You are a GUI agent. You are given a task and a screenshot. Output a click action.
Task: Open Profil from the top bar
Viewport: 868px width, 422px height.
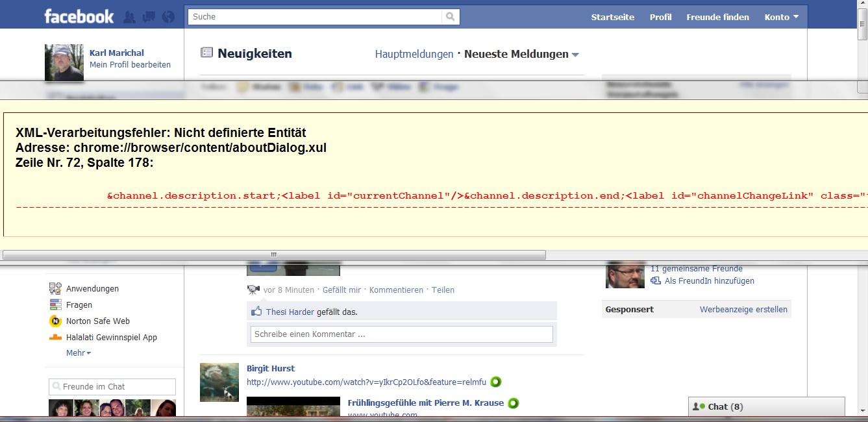[x=661, y=17]
